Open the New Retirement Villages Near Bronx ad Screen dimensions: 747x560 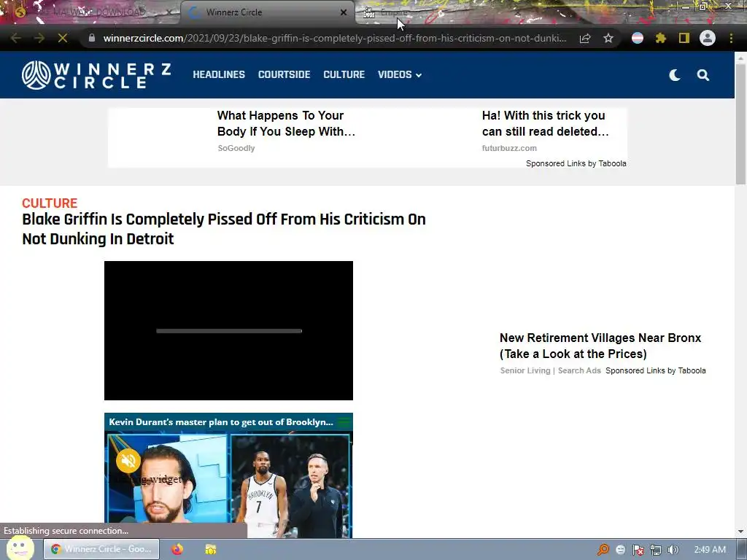600,346
